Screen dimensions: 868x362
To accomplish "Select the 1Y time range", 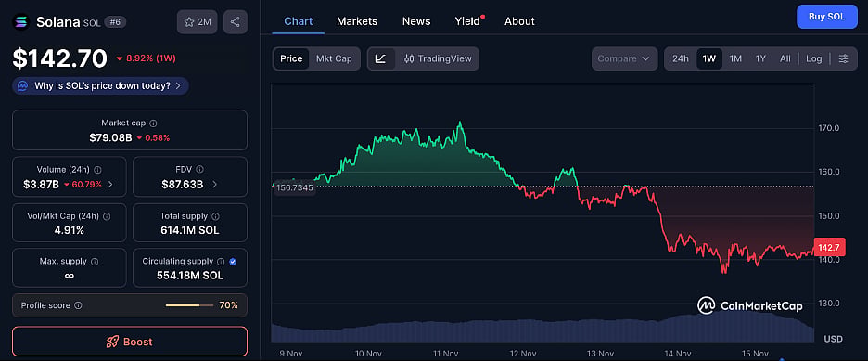I will [x=760, y=58].
